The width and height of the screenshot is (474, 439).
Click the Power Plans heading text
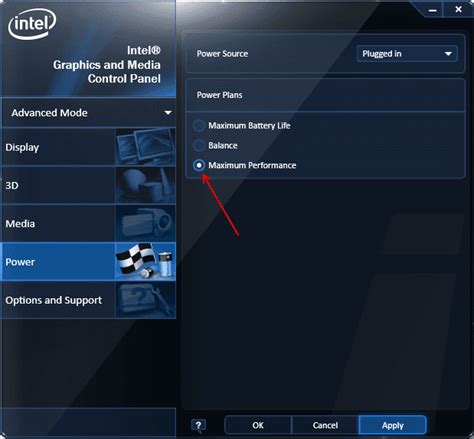220,95
